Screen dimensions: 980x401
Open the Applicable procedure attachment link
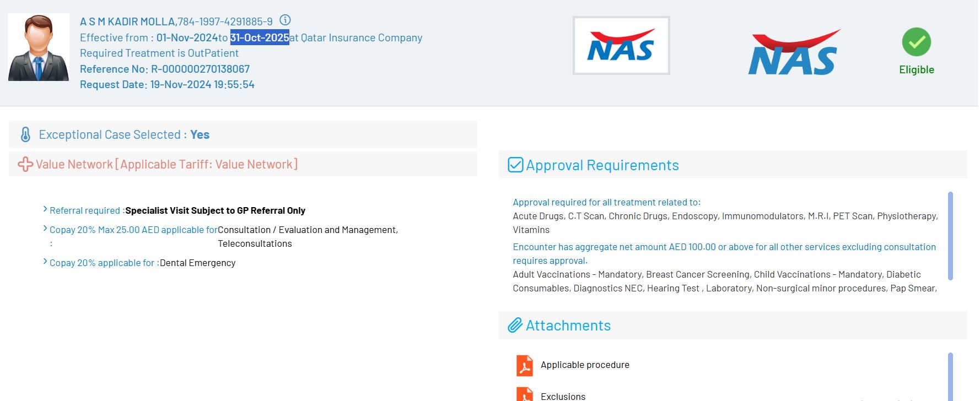point(585,365)
